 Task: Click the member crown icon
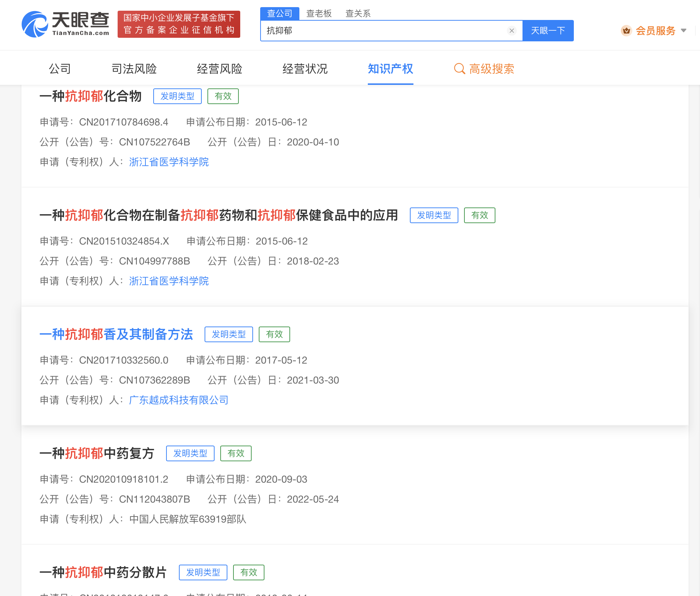coord(626,31)
